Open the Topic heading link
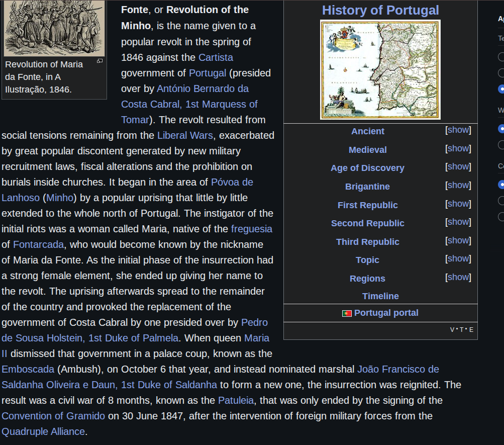The image size is (504, 445). 367,260
